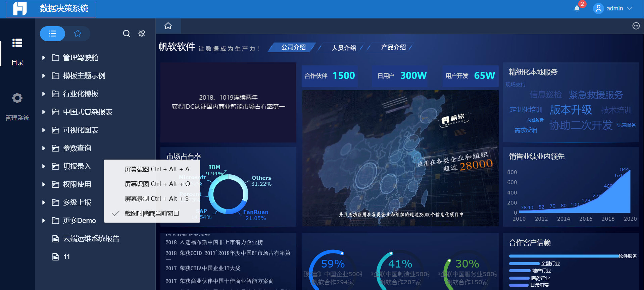This screenshot has width=644, height=290.
Task: Click the 医药行业 bar label
Action: pos(540,278)
